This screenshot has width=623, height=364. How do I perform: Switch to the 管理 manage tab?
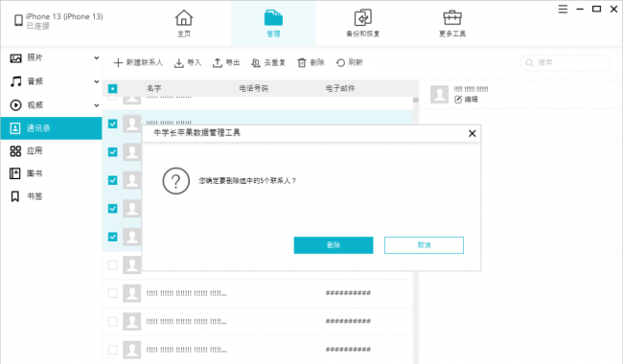(273, 23)
